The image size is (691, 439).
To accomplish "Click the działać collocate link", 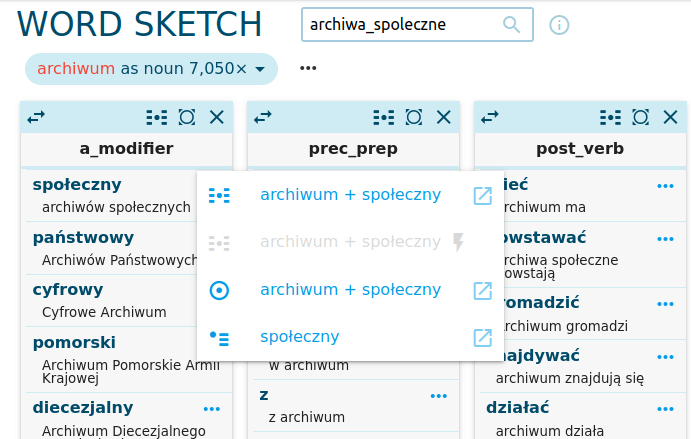I will click(x=518, y=408).
